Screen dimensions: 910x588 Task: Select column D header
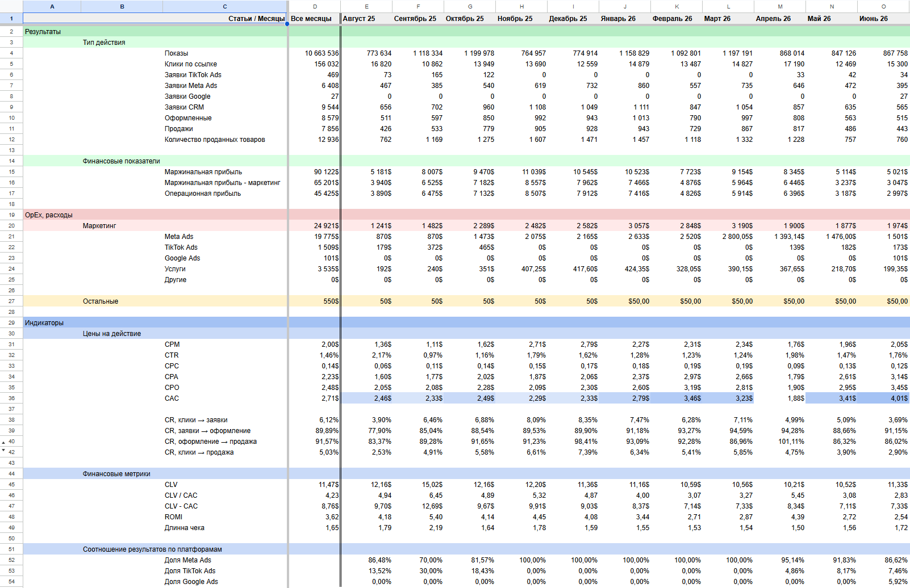tap(315, 7)
